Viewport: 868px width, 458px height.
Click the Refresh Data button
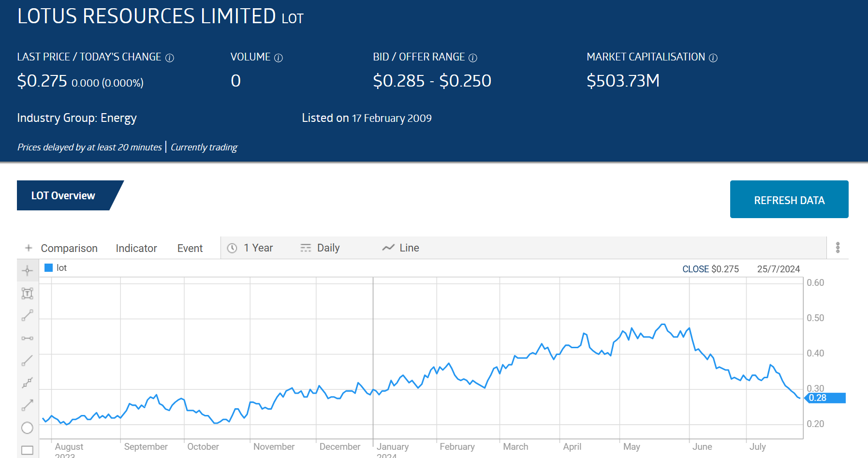click(x=789, y=199)
